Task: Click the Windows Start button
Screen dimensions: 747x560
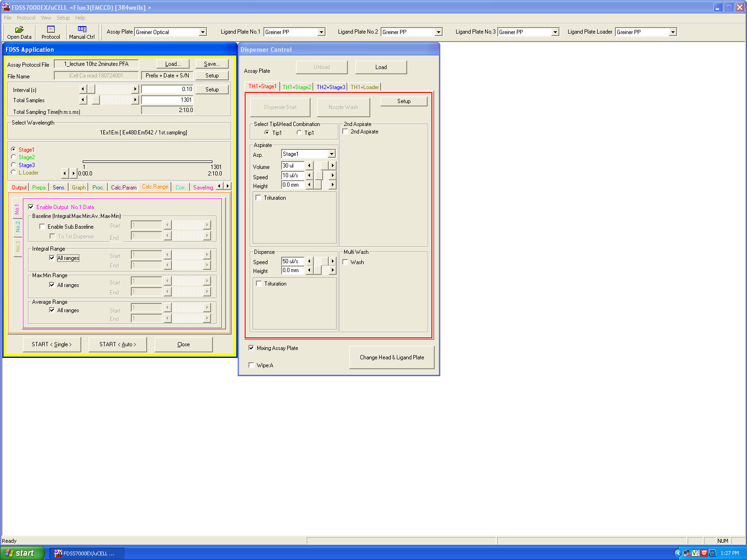Action: [x=21, y=553]
